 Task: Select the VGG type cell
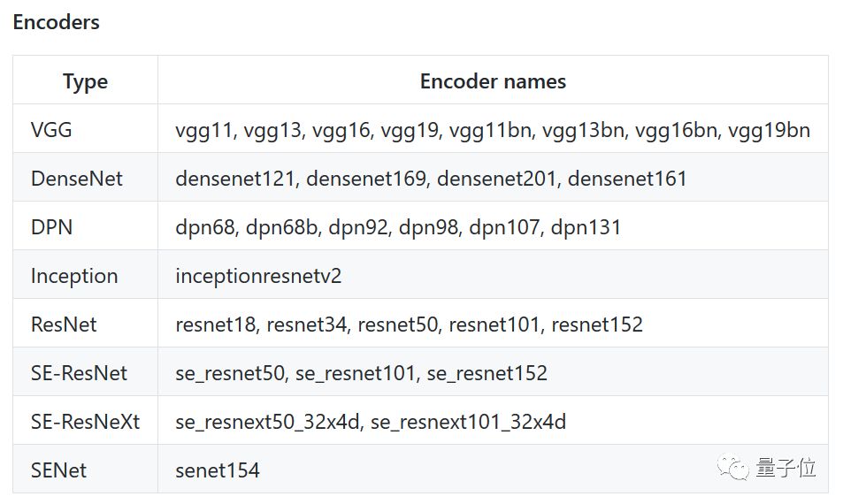pyautogui.click(x=51, y=130)
